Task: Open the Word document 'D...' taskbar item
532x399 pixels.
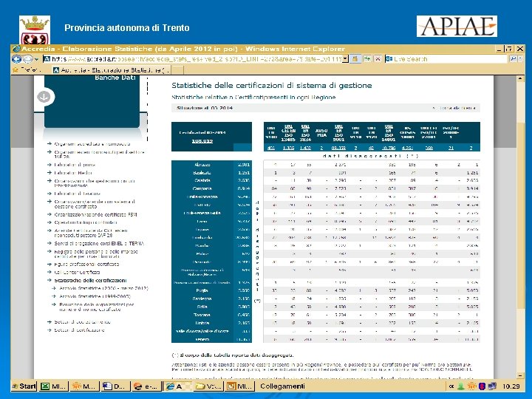Action: click(115, 386)
